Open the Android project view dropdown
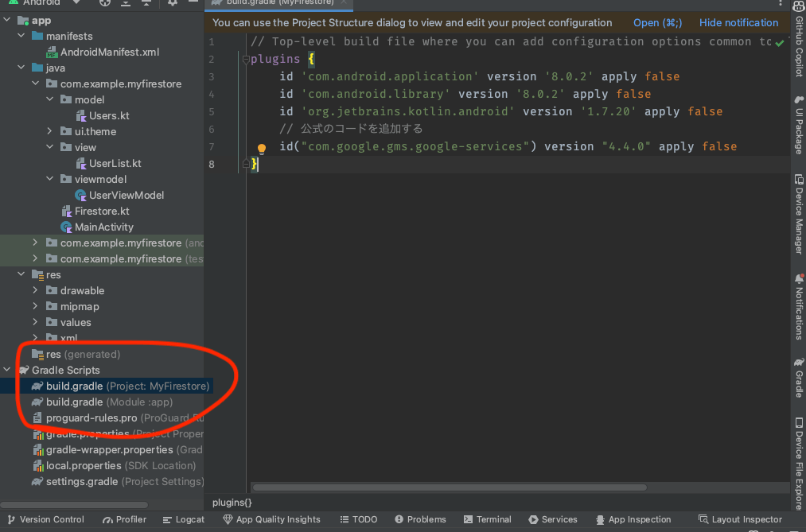The image size is (806, 532). click(x=45, y=2)
